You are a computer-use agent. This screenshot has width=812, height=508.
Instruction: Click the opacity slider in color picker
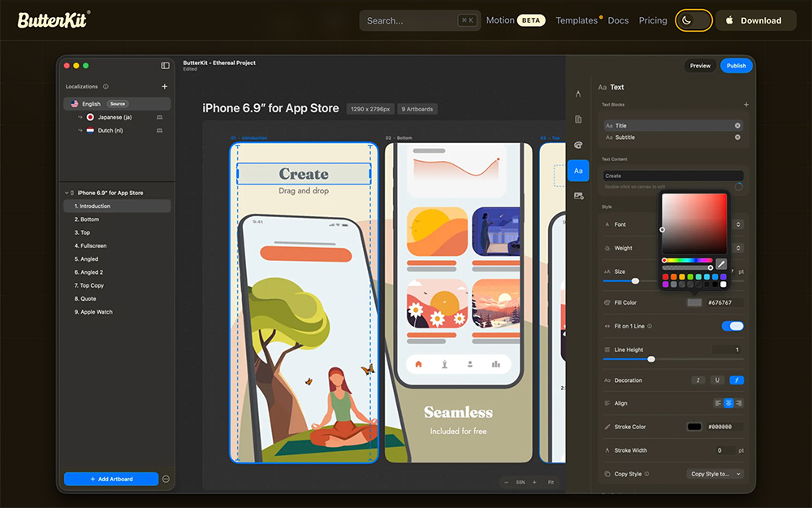pos(688,267)
